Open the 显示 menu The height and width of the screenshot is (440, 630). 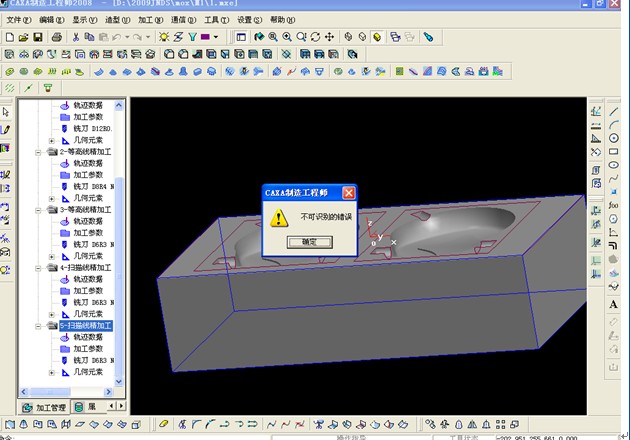tap(84, 20)
